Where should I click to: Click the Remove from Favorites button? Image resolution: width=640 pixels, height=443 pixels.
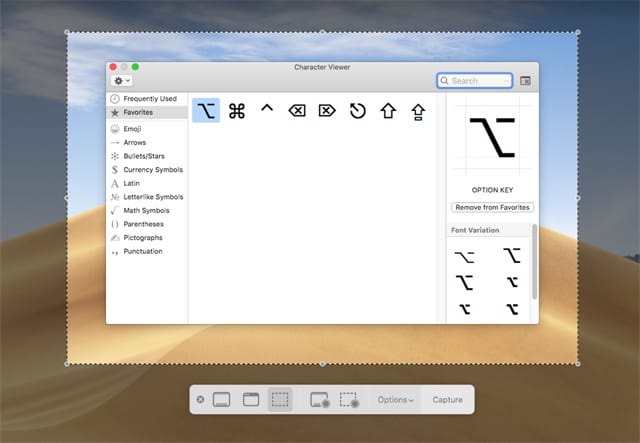(492, 207)
